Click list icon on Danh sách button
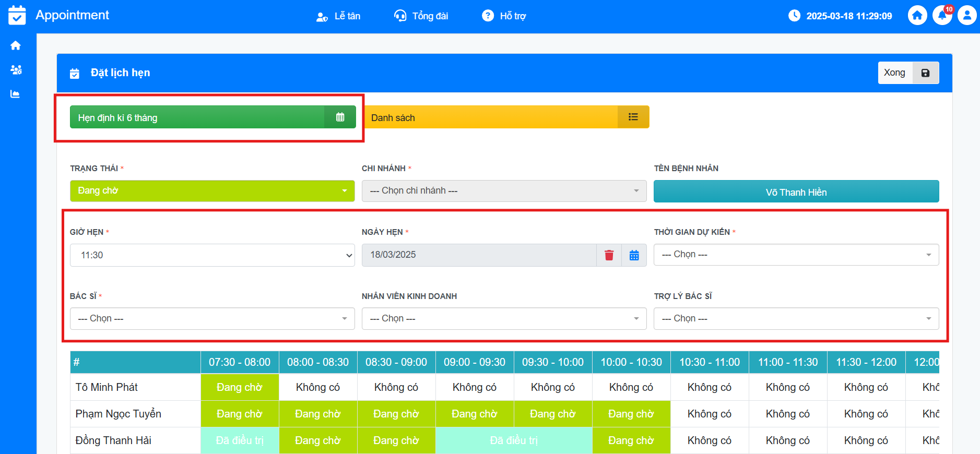 (x=633, y=117)
